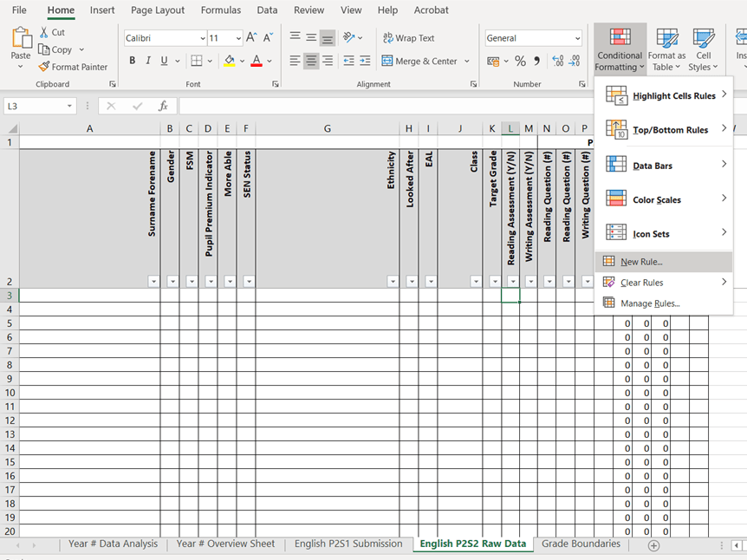Toggle Underline formatting on
This screenshot has width=747, height=560.
(165, 61)
